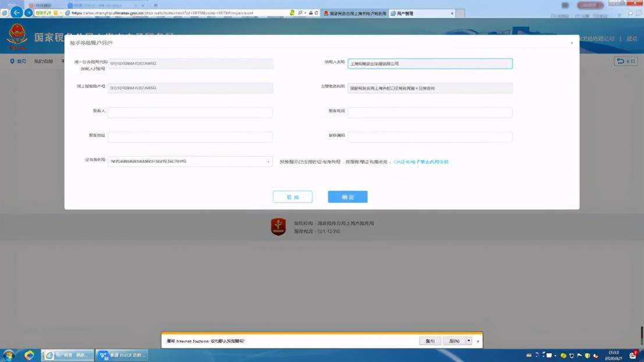This screenshot has width=644, height=362.
Task: Open the second item in the page navigation bar
Action: point(43,61)
